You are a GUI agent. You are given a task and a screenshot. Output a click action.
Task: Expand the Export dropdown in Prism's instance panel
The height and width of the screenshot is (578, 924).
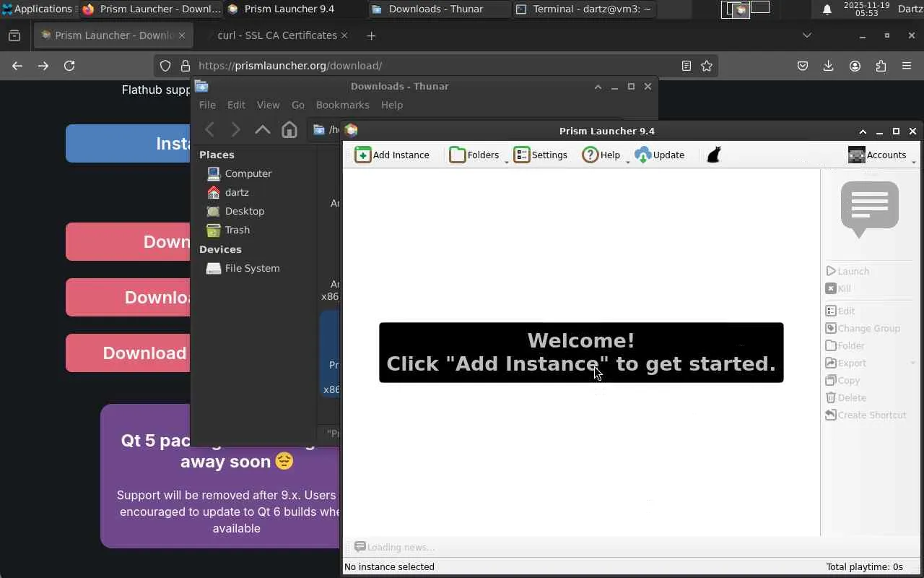(x=913, y=363)
